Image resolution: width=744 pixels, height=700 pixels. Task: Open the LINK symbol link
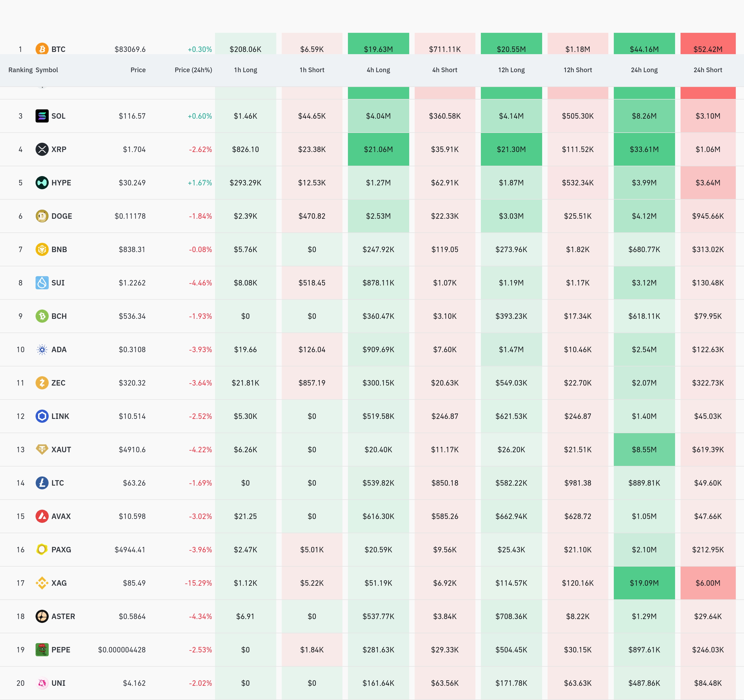pyautogui.click(x=60, y=416)
